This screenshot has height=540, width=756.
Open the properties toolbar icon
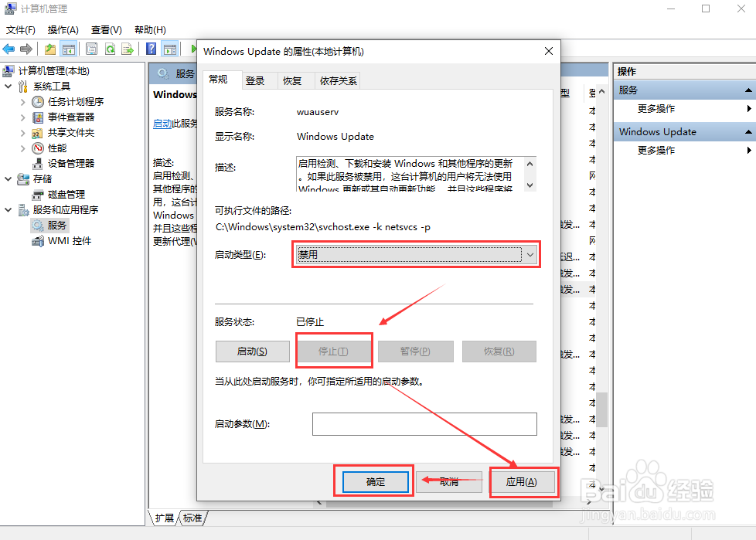pos(91,49)
